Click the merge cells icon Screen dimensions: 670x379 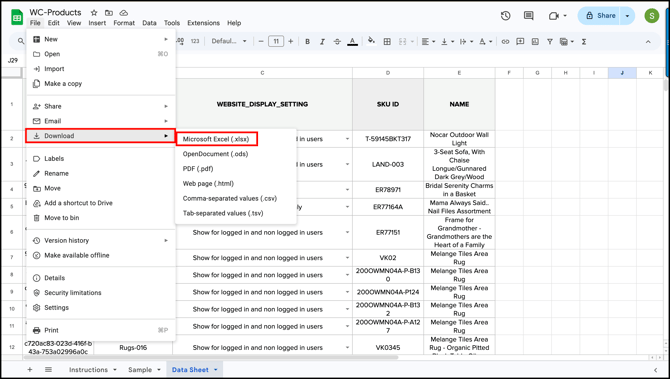pos(402,41)
